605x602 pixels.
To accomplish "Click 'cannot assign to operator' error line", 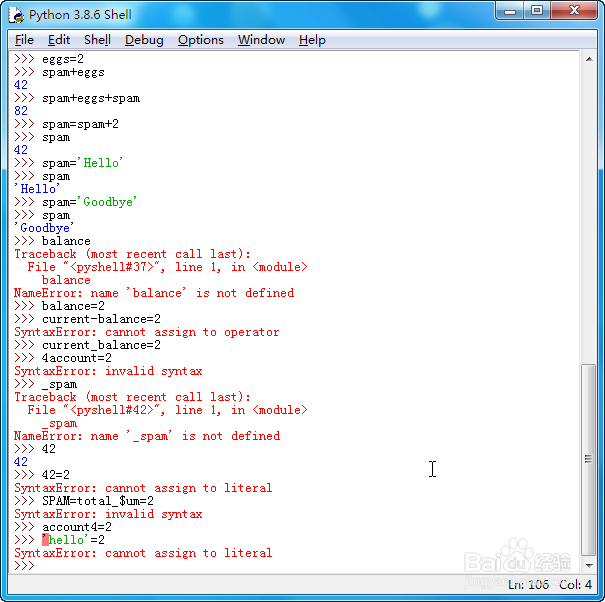I will pos(147,332).
